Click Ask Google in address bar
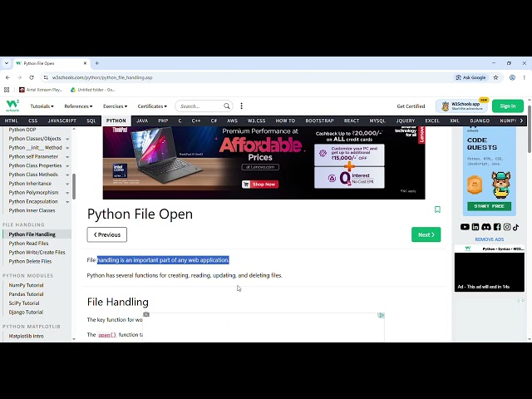 [470, 77]
